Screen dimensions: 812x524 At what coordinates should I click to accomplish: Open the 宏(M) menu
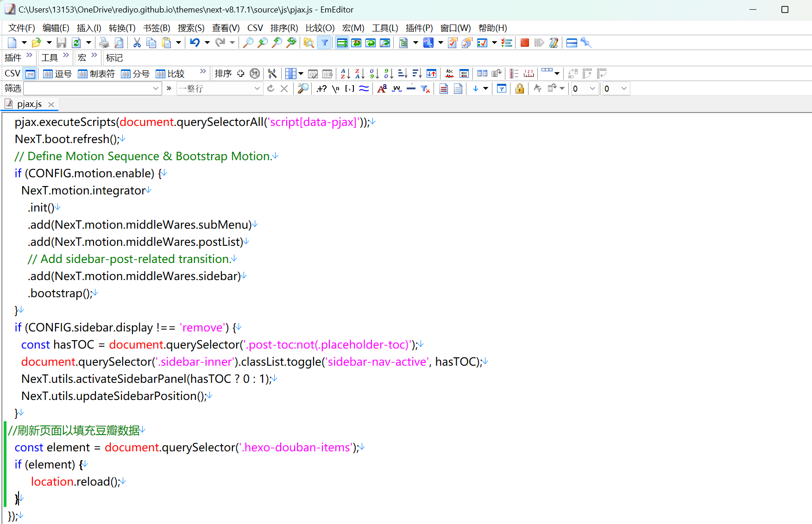[x=353, y=28]
